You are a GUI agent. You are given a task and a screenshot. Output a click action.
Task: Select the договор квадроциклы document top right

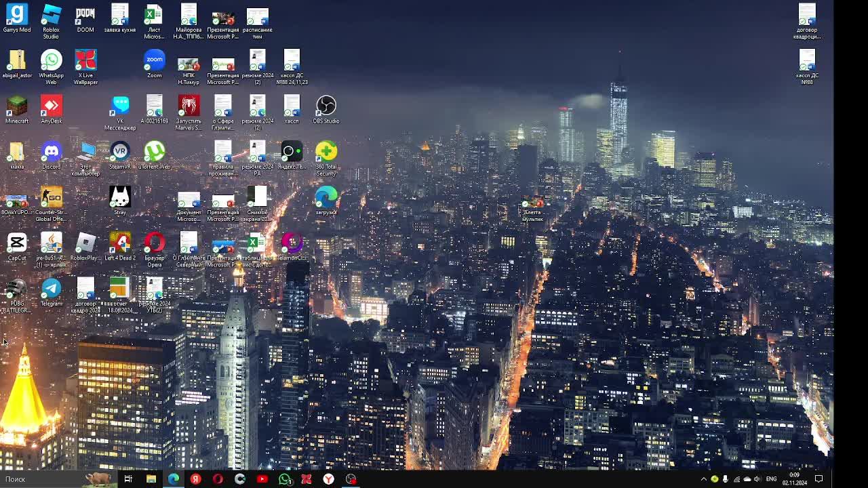point(807,22)
